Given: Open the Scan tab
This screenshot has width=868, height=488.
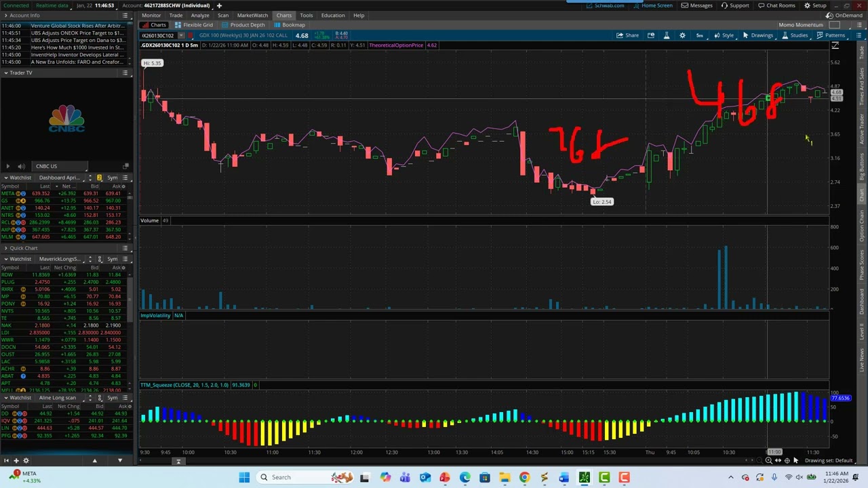Looking at the screenshot, I should 223,15.
